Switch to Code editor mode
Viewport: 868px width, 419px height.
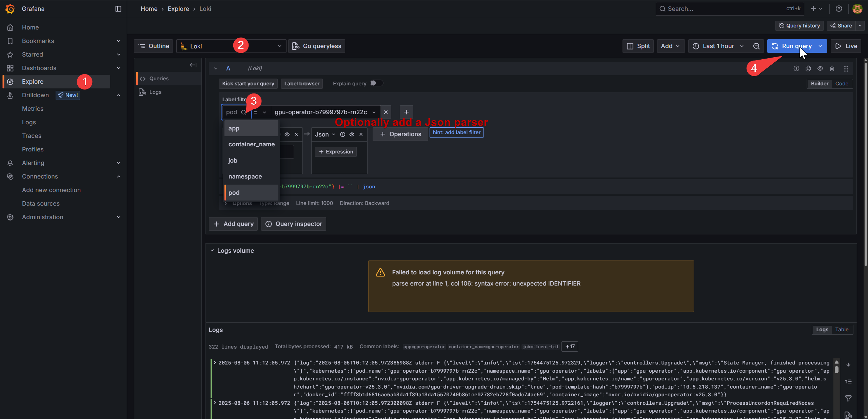coord(842,84)
